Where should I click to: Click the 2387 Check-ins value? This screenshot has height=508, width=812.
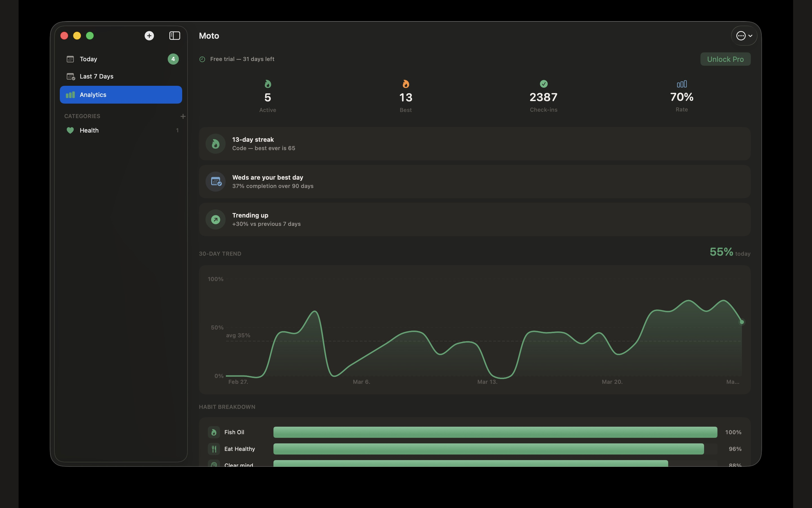pos(544,97)
